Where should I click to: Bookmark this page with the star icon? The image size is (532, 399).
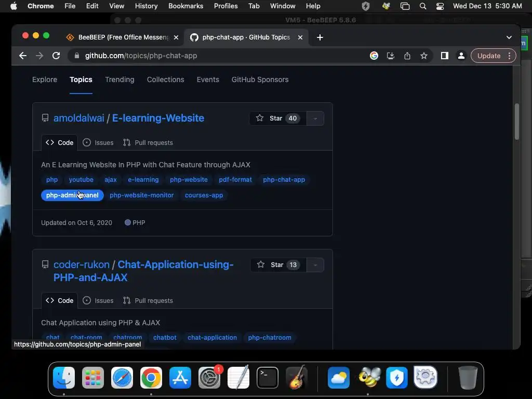click(x=424, y=56)
